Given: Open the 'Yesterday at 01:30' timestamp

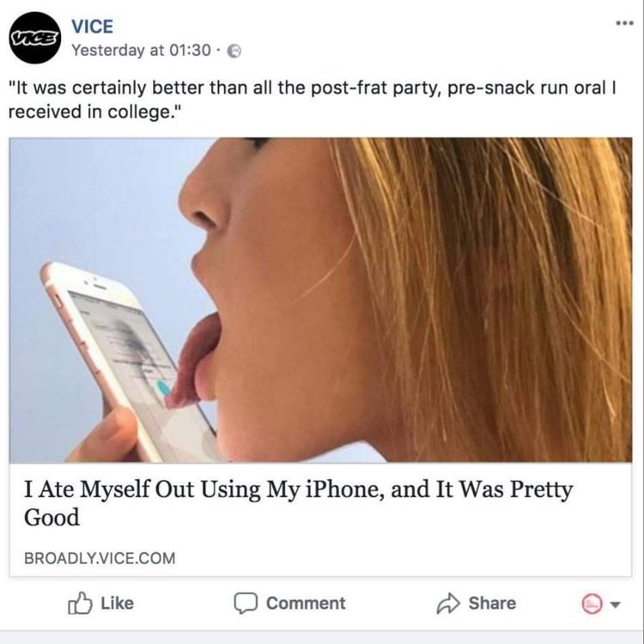Looking at the screenshot, I should (141, 50).
